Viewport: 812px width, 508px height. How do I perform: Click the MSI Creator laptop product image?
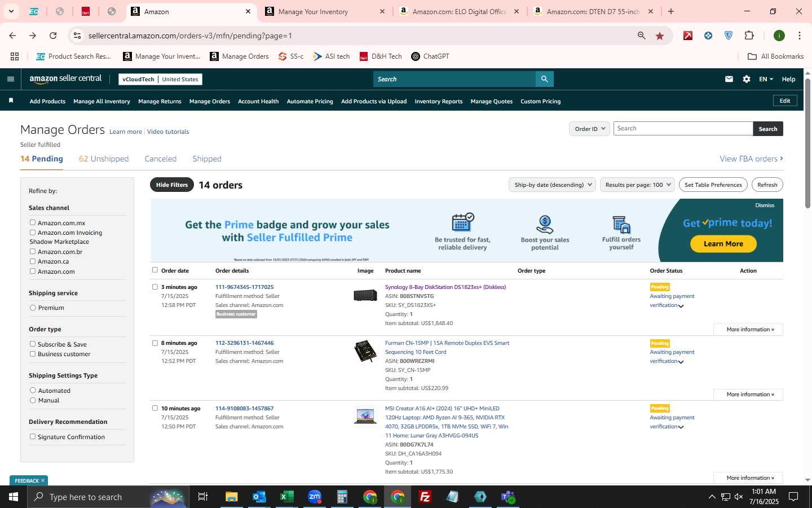pyautogui.click(x=365, y=417)
